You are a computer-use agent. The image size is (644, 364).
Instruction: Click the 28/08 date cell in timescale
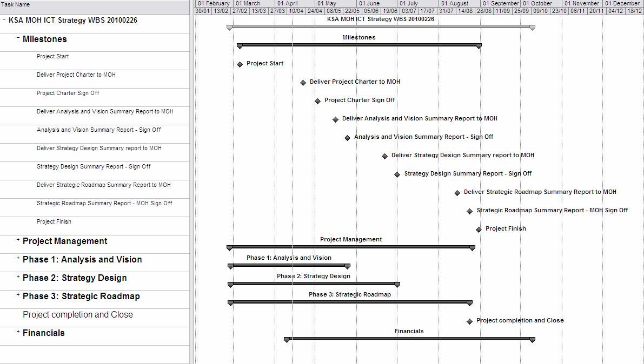pos(484,11)
